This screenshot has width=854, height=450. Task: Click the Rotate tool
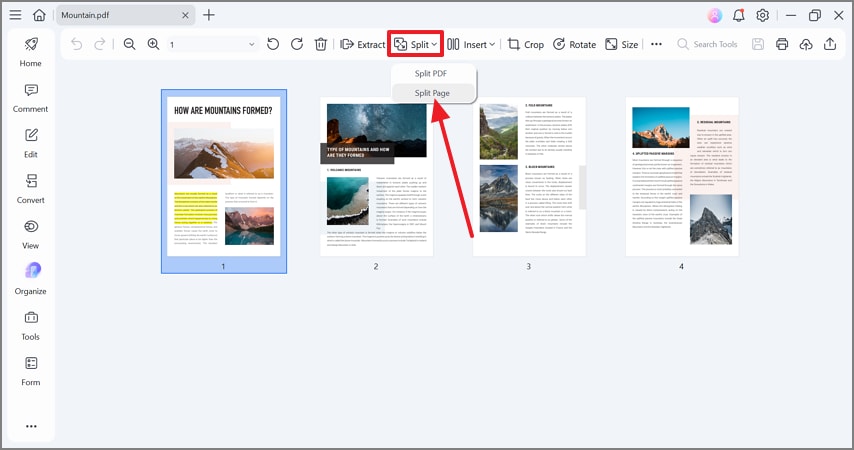coord(575,44)
